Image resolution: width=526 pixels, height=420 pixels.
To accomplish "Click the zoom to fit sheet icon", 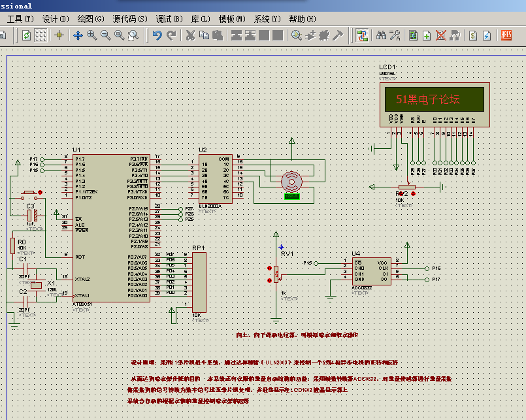I will point(120,35).
